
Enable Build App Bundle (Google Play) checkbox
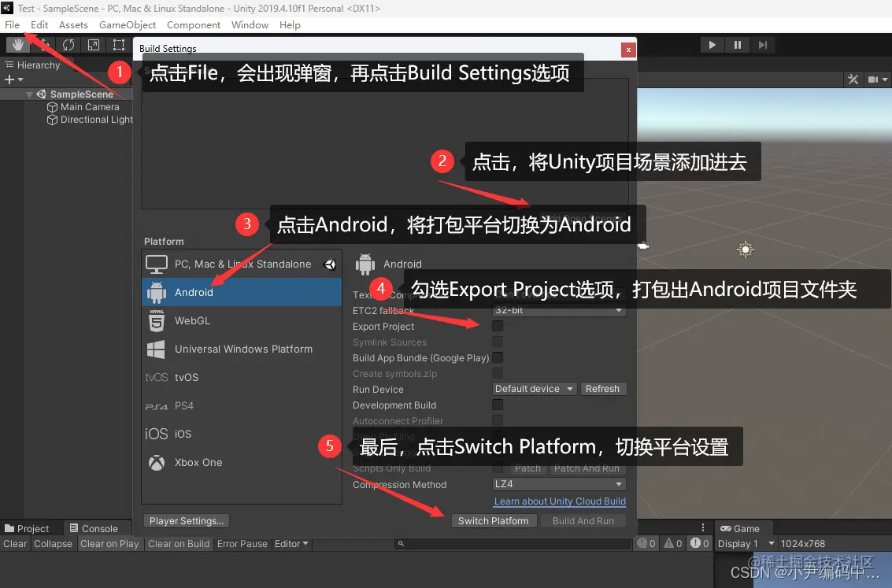coord(498,357)
